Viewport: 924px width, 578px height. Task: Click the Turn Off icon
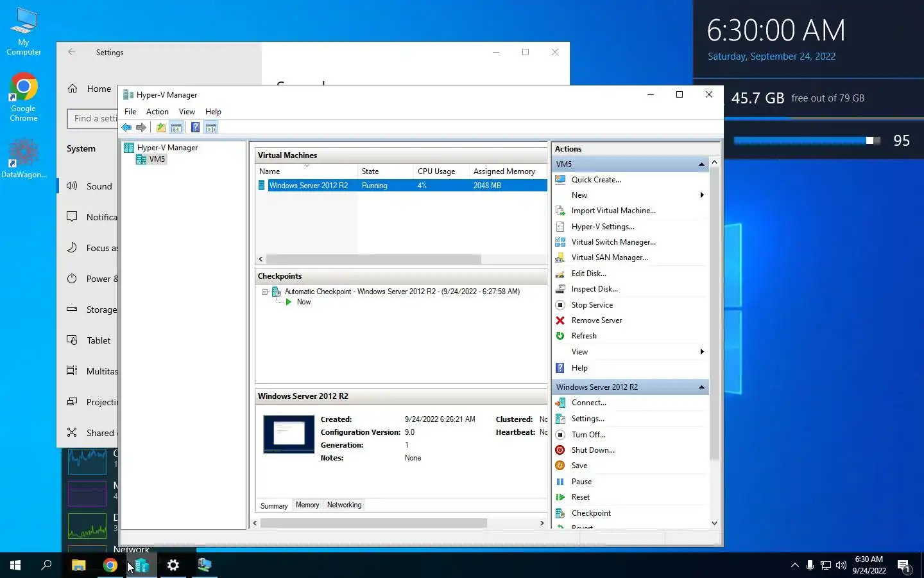pos(560,435)
